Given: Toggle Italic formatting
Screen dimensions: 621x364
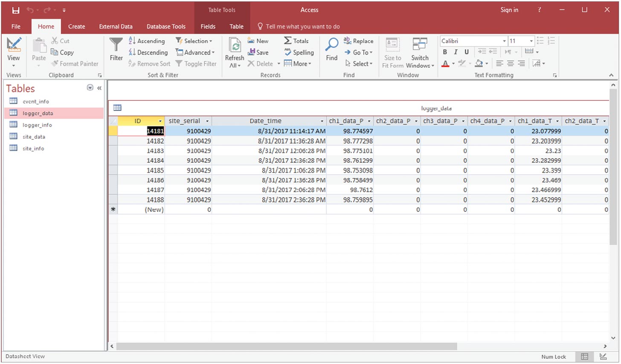Looking at the screenshot, I should coord(456,52).
